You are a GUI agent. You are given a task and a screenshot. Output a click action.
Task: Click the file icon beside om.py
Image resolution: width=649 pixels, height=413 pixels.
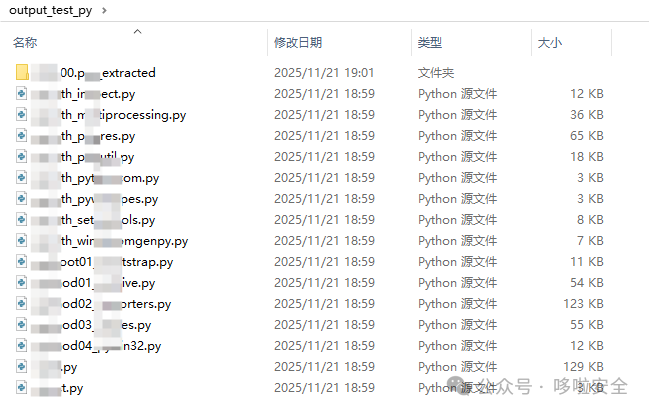pos(22,178)
